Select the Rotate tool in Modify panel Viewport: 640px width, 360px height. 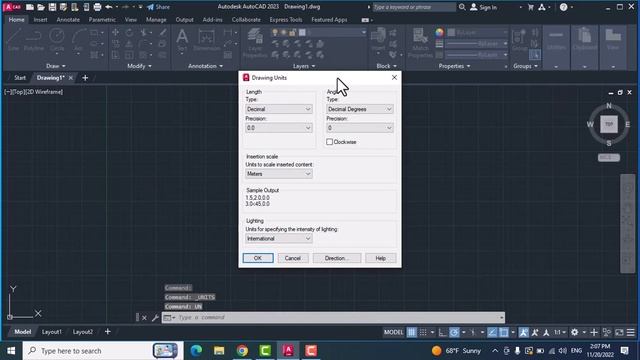point(129,32)
